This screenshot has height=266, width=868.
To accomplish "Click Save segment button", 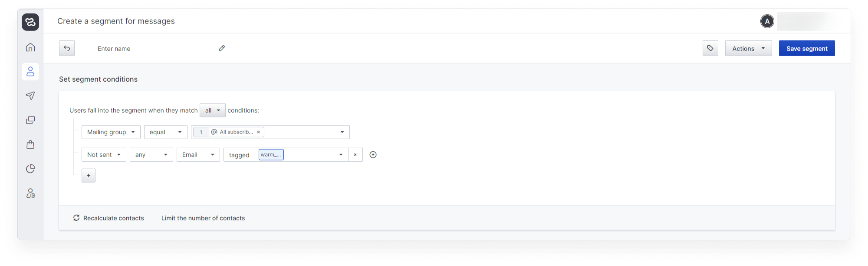I will pyautogui.click(x=807, y=48).
